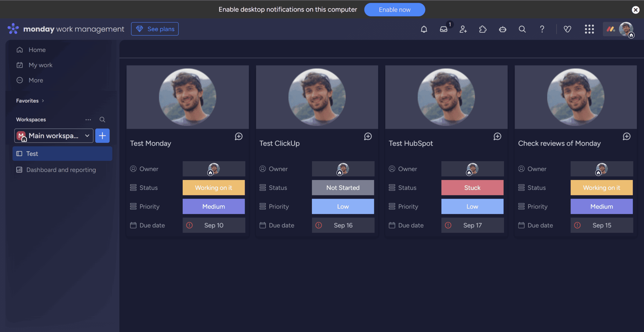The image size is (644, 332).
Task: Open Check reviews of Monday card title
Action: [x=559, y=143]
